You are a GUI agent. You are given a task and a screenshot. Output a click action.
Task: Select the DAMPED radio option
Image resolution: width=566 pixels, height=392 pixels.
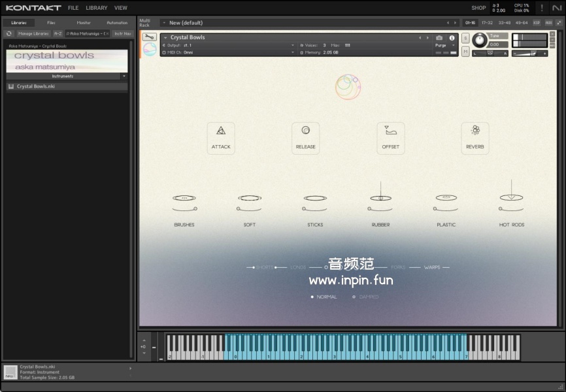[x=365, y=297]
